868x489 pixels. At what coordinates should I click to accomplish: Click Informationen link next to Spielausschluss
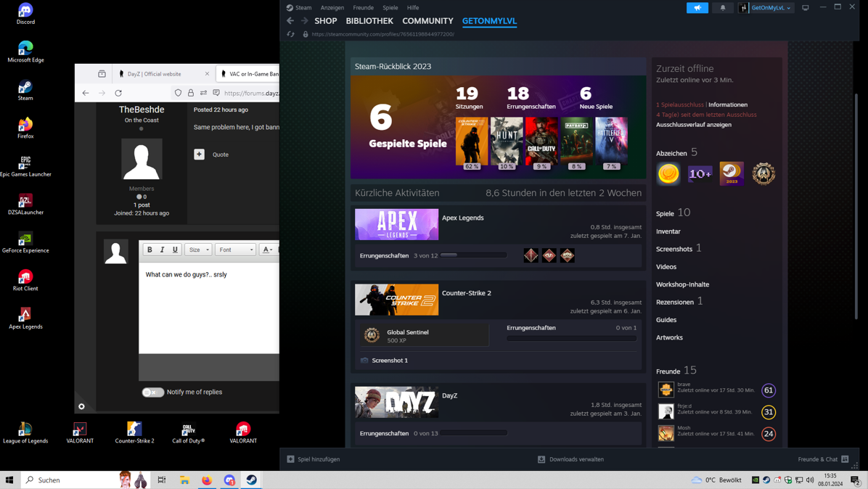[728, 104]
